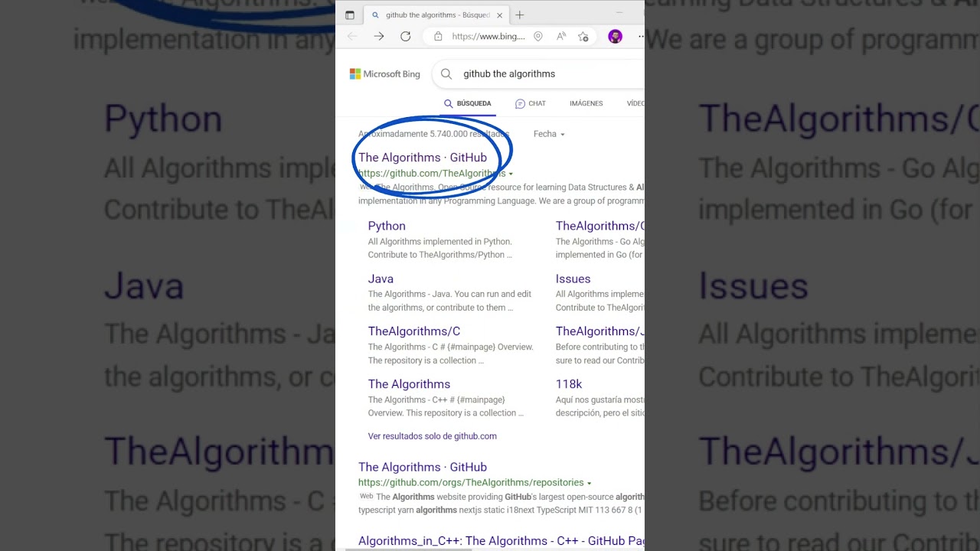Open the TheAlgorithms sublink below Issues
Image resolution: width=980 pixels, height=551 pixels.
tap(600, 331)
